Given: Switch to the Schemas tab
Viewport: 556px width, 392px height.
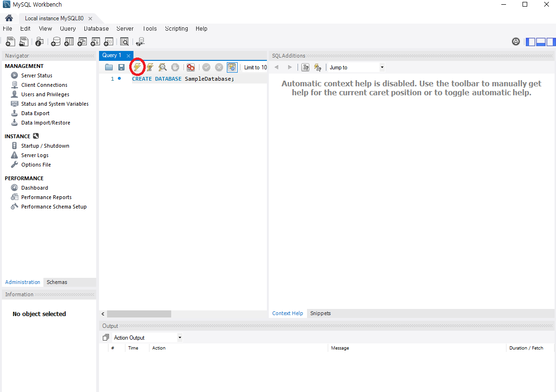Looking at the screenshot, I should point(57,282).
